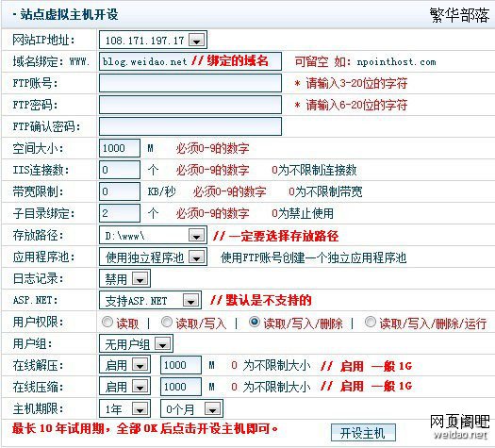This screenshot has height=448, width=495.
Task: Click the 开设主机 button
Action: tap(363, 433)
